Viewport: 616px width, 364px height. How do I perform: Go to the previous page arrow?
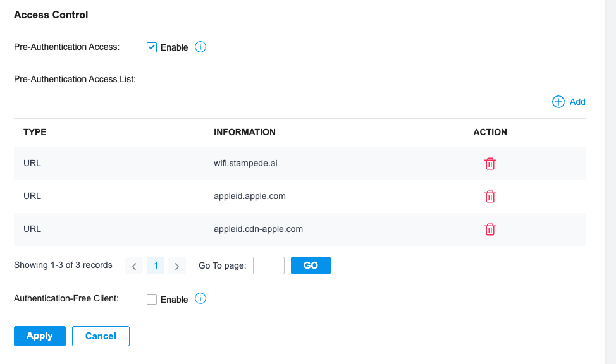tap(134, 266)
